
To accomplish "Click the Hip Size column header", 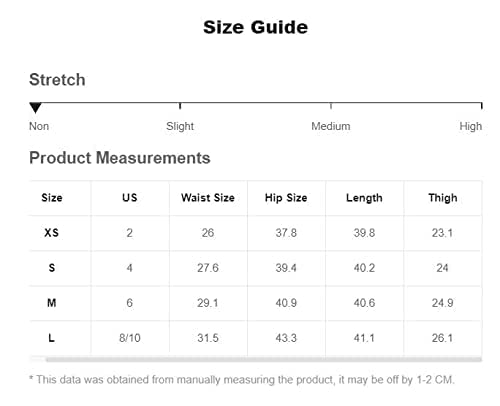I will 286,198.
